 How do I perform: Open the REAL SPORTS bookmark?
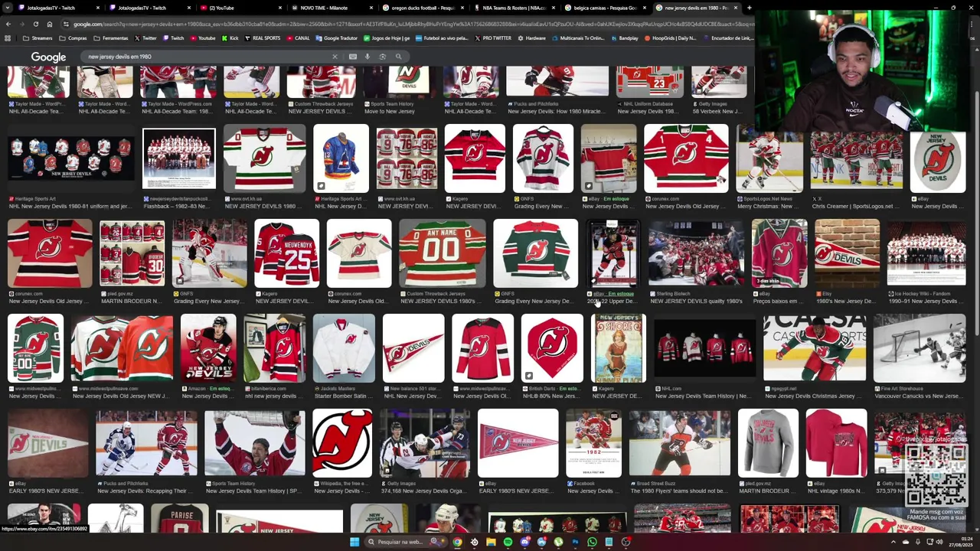click(263, 37)
